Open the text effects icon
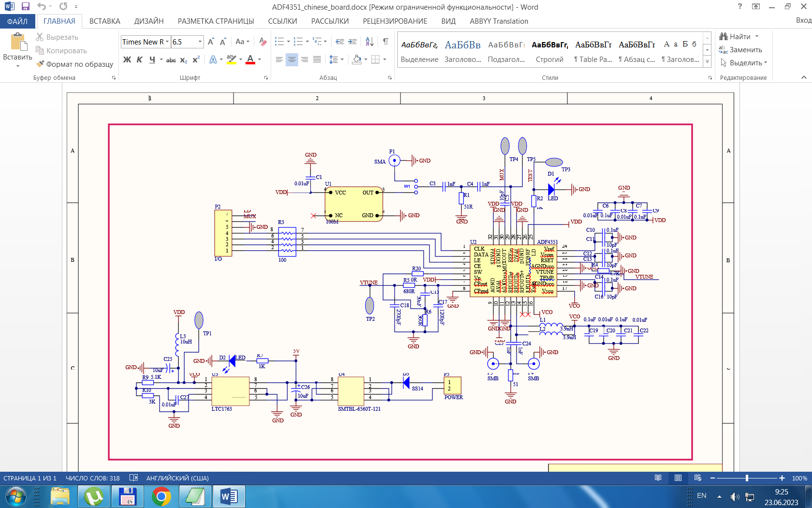The height and width of the screenshot is (508, 812). click(x=213, y=60)
